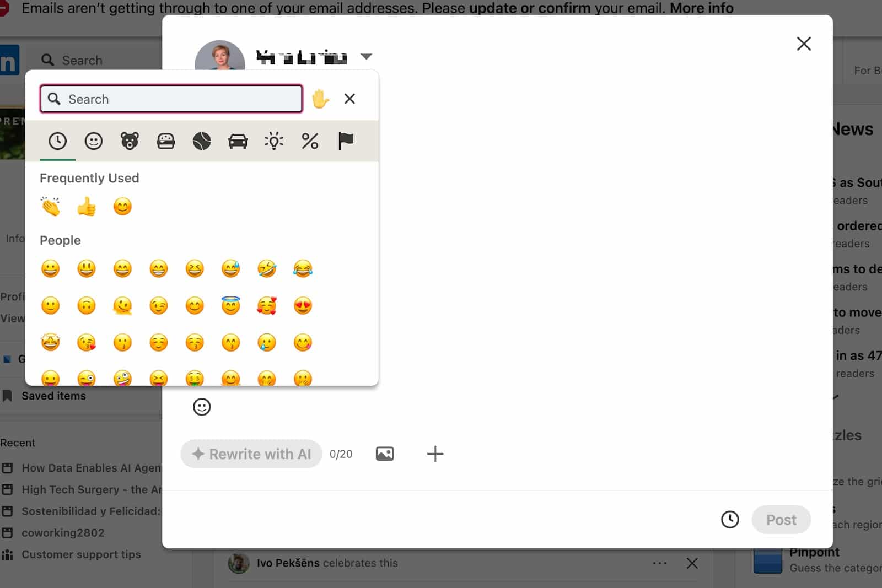Viewport: 882px width, 588px height.
Task: Click the plus icon for more options
Action: [x=435, y=454]
